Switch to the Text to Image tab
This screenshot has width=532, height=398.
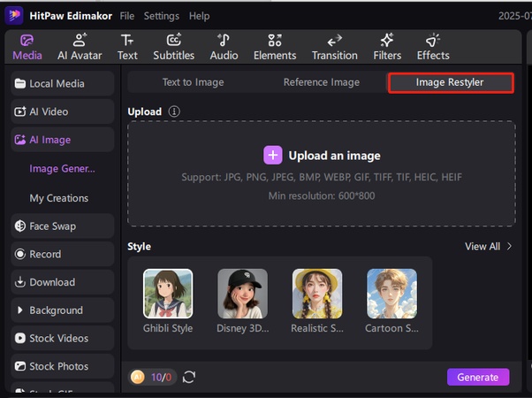pyautogui.click(x=193, y=82)
